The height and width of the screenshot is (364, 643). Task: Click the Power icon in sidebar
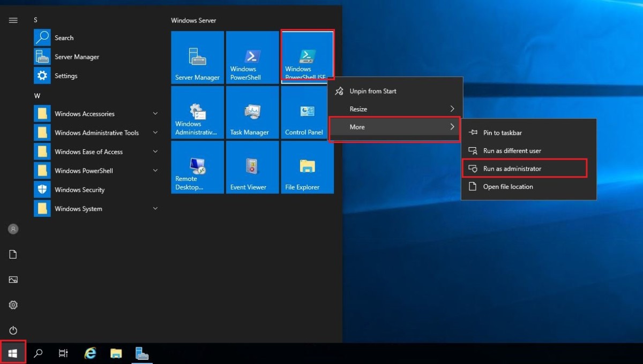[x=13, y=330]
